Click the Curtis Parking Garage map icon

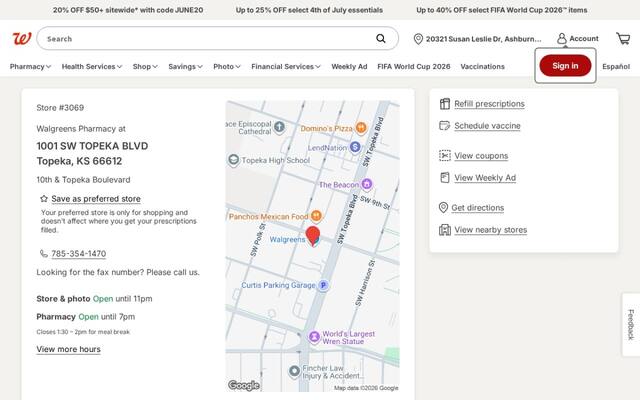(x=323, y=285)
